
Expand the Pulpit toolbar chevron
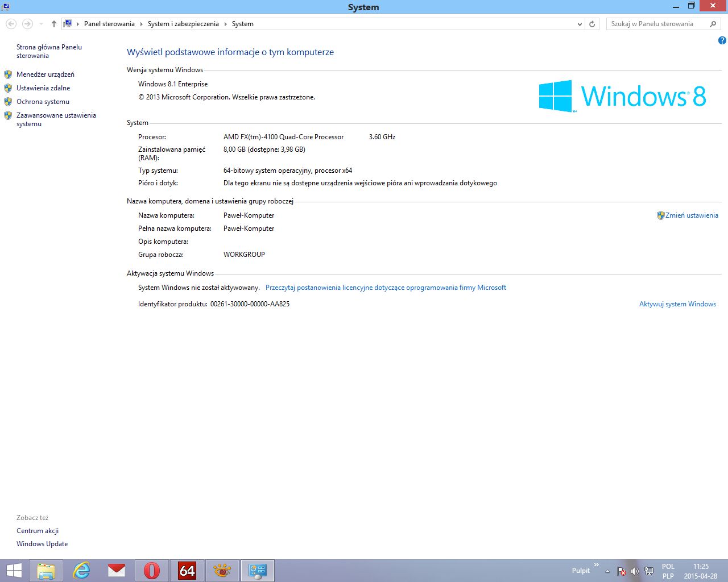click(x=597, y=565)
